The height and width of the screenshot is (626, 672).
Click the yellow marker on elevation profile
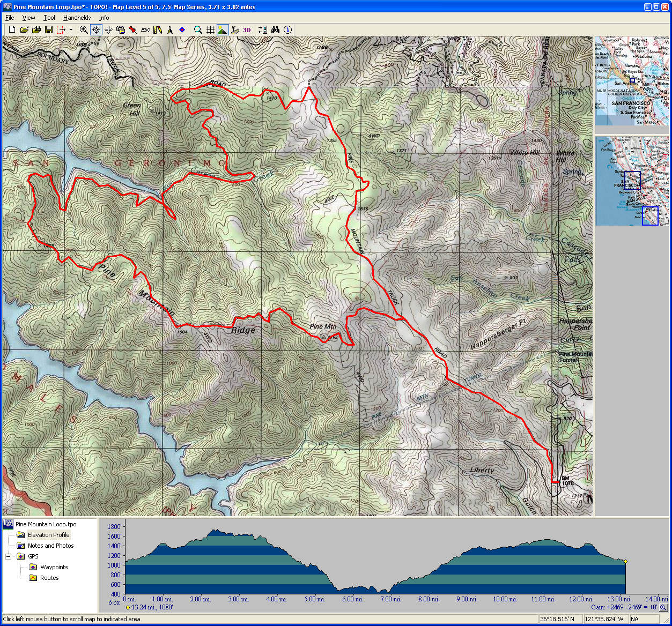625,561
